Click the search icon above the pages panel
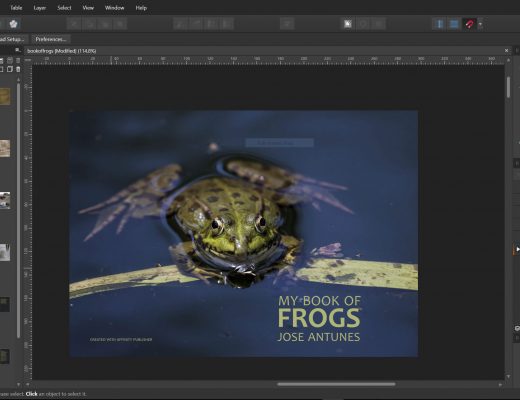520x400 pixels. click(x=17, y=50)
